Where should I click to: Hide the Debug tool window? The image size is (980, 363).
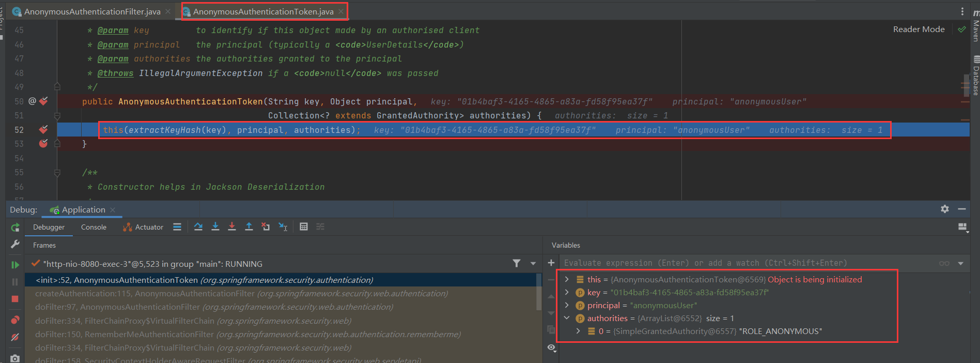[962, 209]
